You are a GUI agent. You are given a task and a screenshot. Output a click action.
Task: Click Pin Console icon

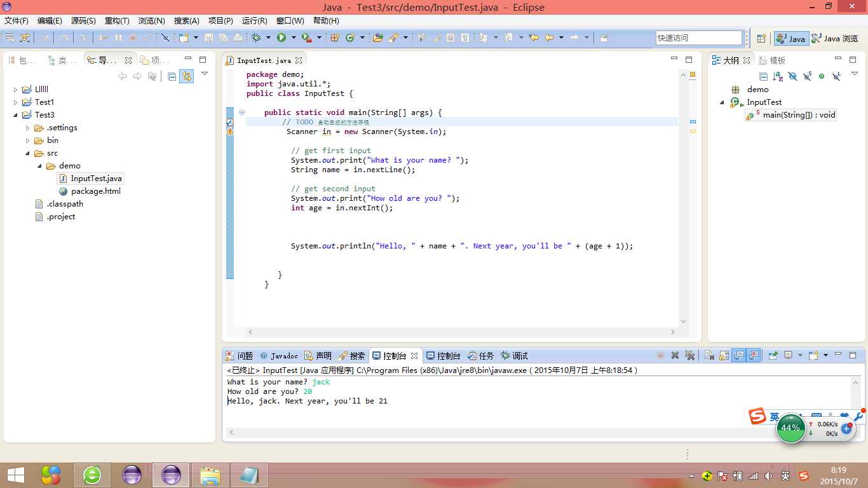[x=773, y=355]
